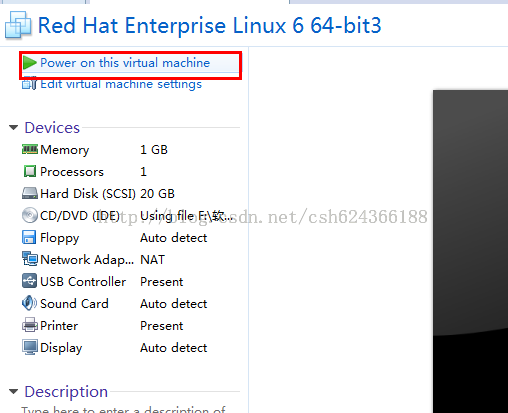Click the Hard Disk (SCSI) drive icon

pos(30,193)
